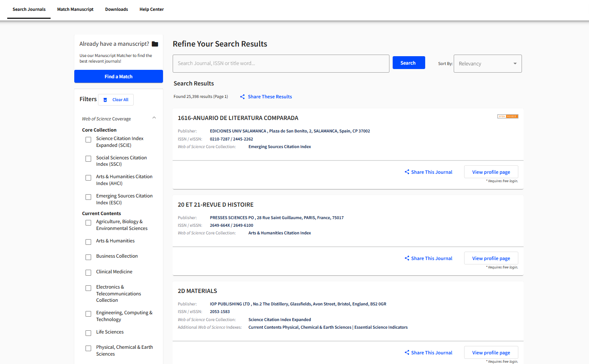The image size is (589, 364).
Task: Collapse the Web of Science Coverage section
Action: click(x=154, y=118)
